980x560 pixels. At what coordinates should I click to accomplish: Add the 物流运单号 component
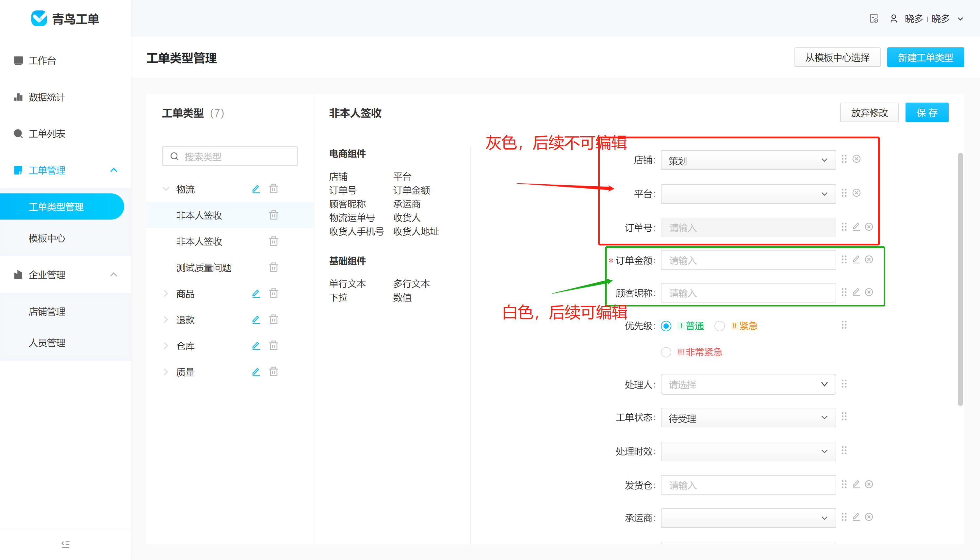(352, 218)
